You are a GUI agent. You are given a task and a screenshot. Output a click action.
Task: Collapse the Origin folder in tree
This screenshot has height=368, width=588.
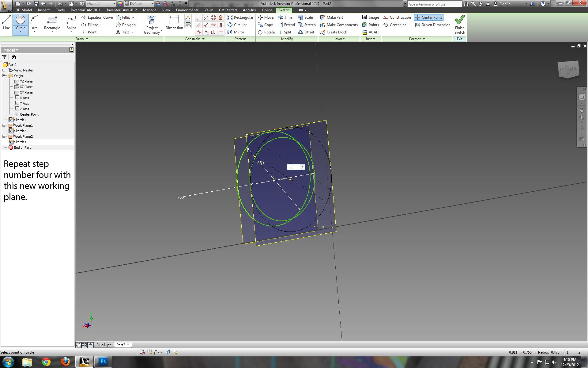(x=4, y=76)
